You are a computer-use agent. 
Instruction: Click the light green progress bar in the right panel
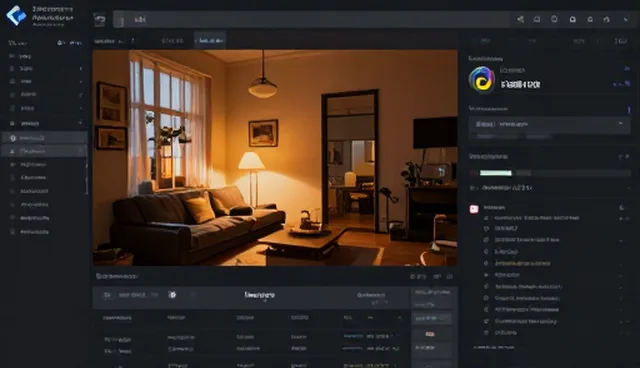click(x=496, y=173)
